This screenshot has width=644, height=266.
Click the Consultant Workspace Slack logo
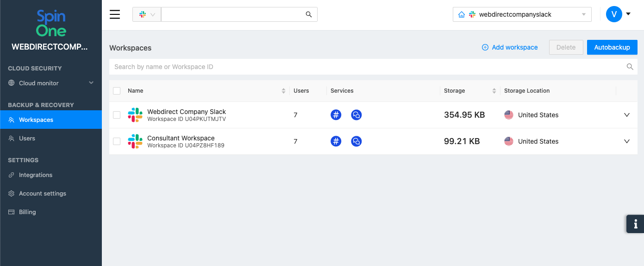click(x=135, y=141)
